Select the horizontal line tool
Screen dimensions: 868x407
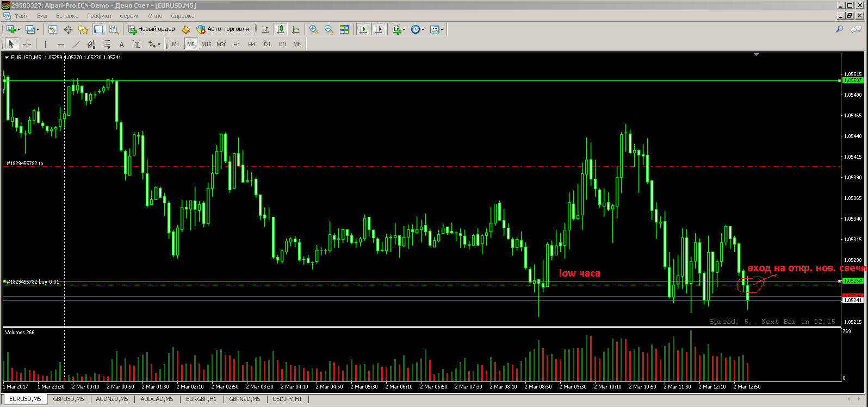60,44
